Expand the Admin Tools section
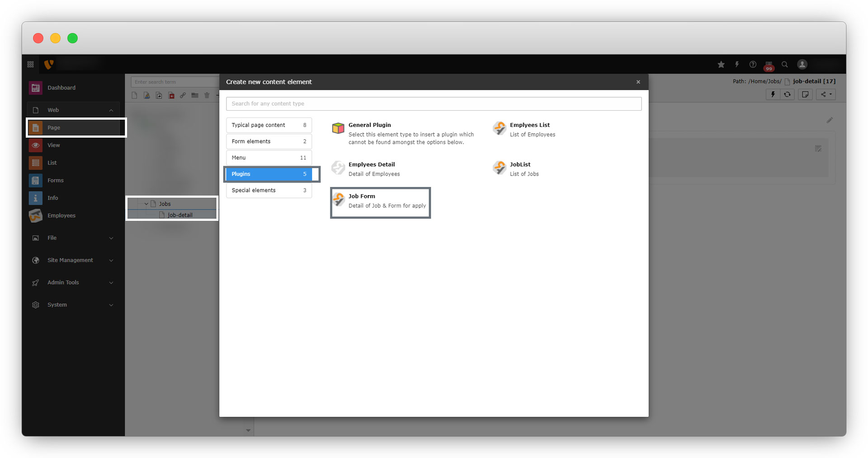Viewport: 868px width, 458px height. [111, 283]
